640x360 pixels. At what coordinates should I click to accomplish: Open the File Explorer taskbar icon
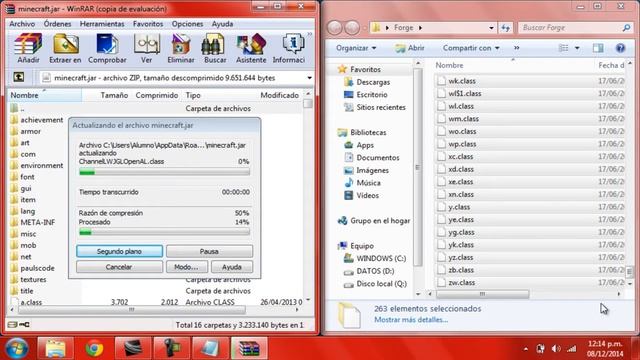click(56, 349)
